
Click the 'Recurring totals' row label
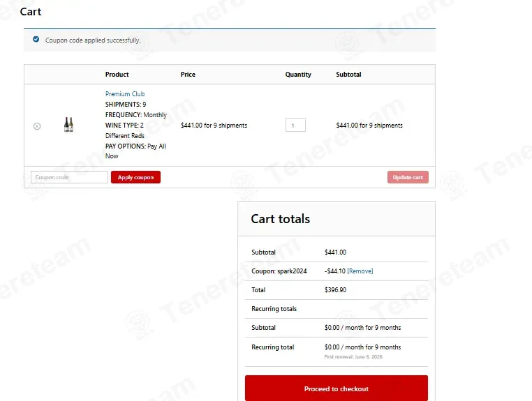coord(274,309)
